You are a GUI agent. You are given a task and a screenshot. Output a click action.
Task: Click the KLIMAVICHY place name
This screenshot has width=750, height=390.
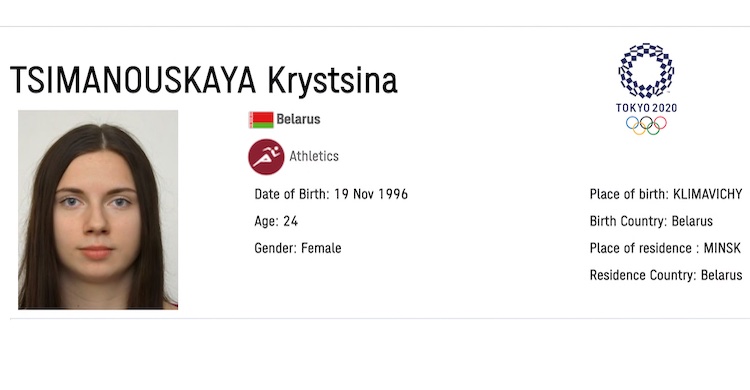point(707,194)
